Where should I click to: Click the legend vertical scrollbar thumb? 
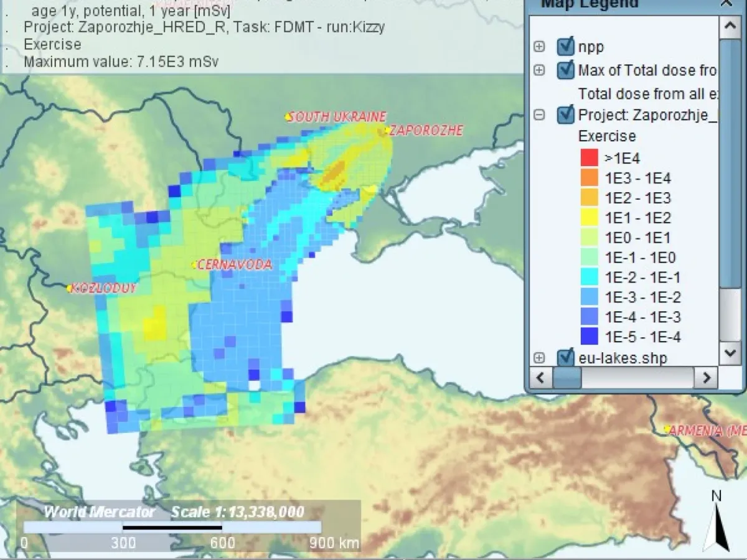729,162
